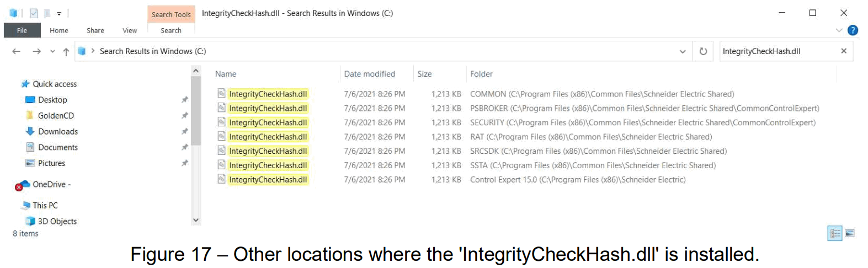The width and height of the screenshot is (868, 268).
Task: Click the Back navigation arrow
Action: (17, 51)
